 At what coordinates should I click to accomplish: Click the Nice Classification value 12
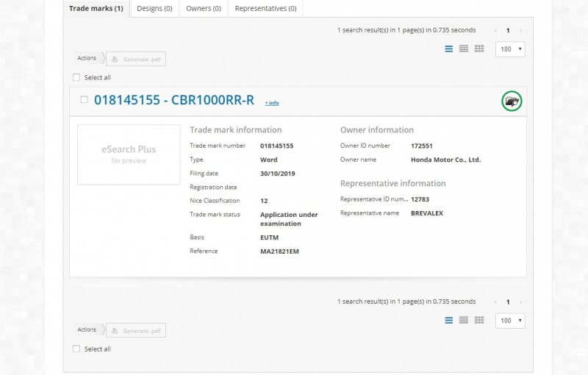[264, 201]
